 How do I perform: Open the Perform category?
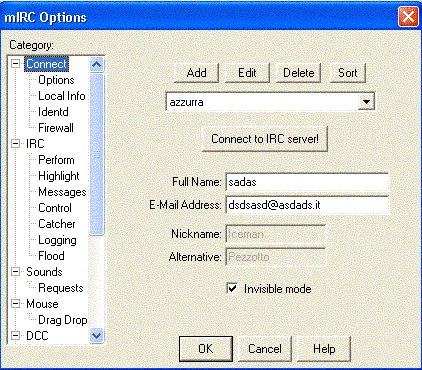56,160
